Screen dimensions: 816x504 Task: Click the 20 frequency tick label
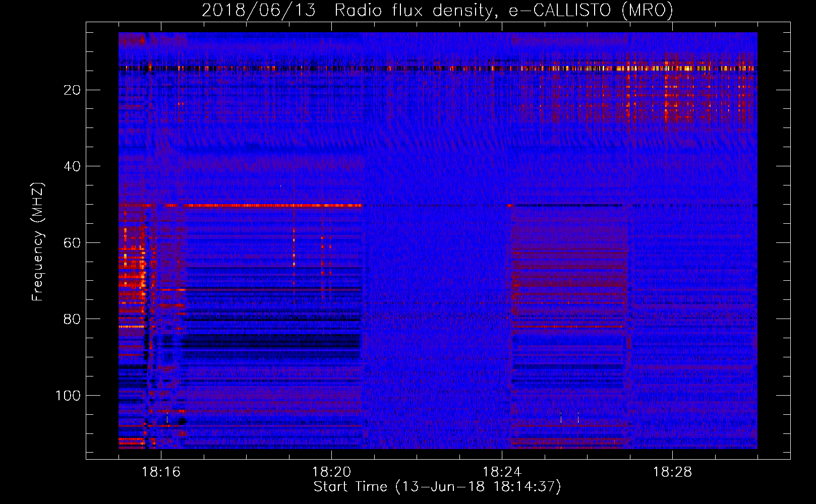pyautogui.click(x=73, y=90)
